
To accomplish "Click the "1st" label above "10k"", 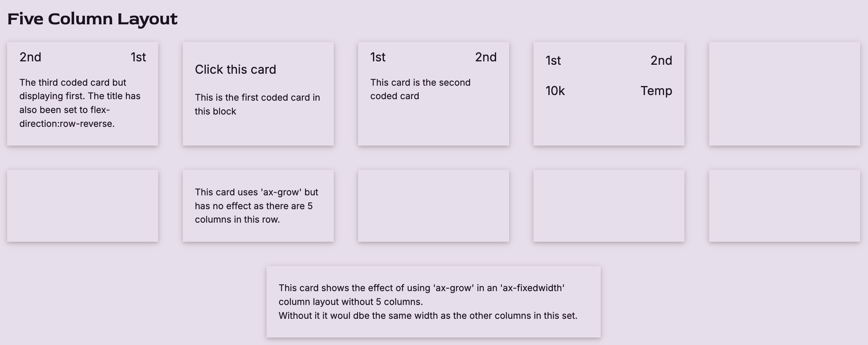I will coord(553,61).
